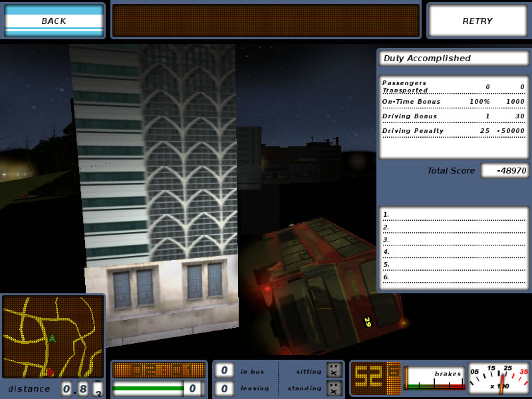This screenshot has width=532, height=399.
Task: Select high score row 6
Action: coord(454,277)
